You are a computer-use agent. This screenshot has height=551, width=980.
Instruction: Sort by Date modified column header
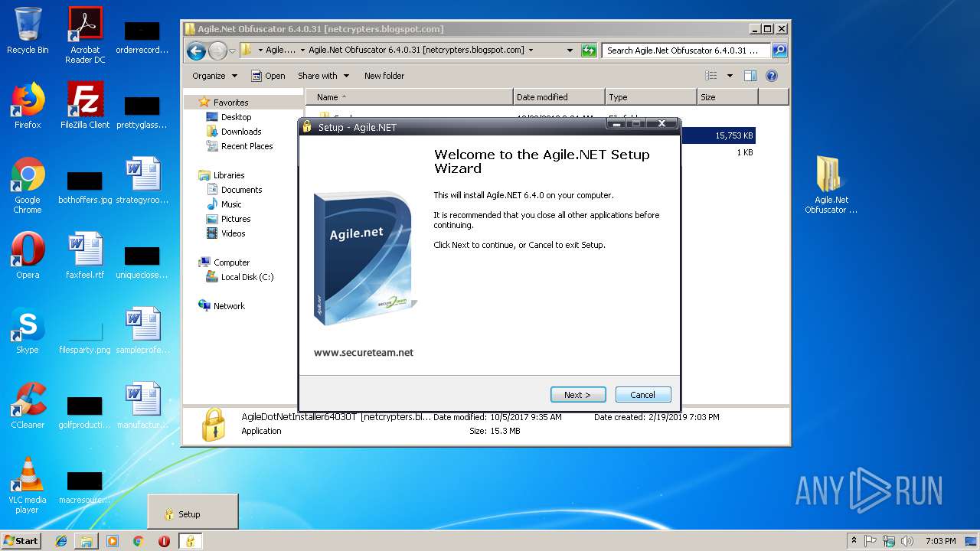click(559, 97)
